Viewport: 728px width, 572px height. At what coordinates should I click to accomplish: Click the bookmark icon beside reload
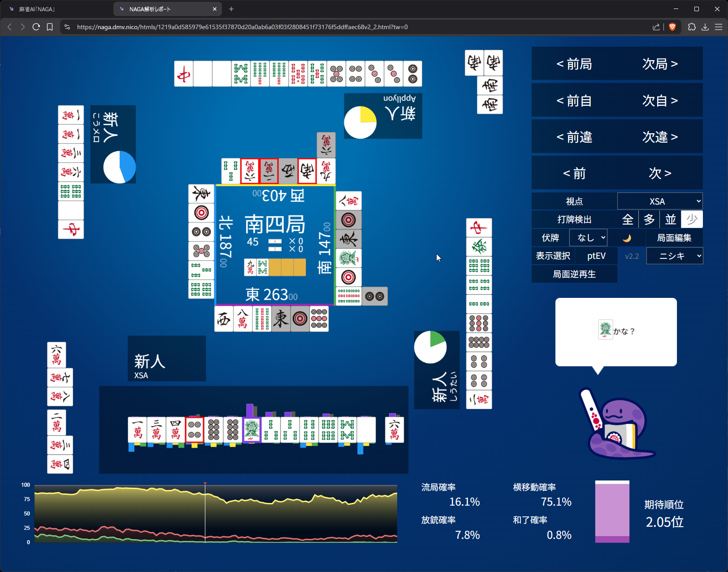click(x=50, y=27)
